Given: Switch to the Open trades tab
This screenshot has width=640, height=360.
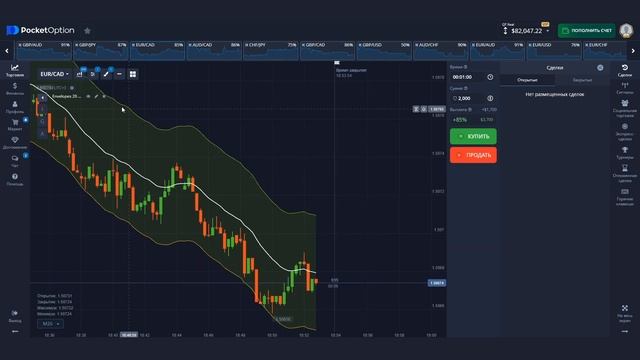Looking at the screenshot, I should (x=527, y=80).
